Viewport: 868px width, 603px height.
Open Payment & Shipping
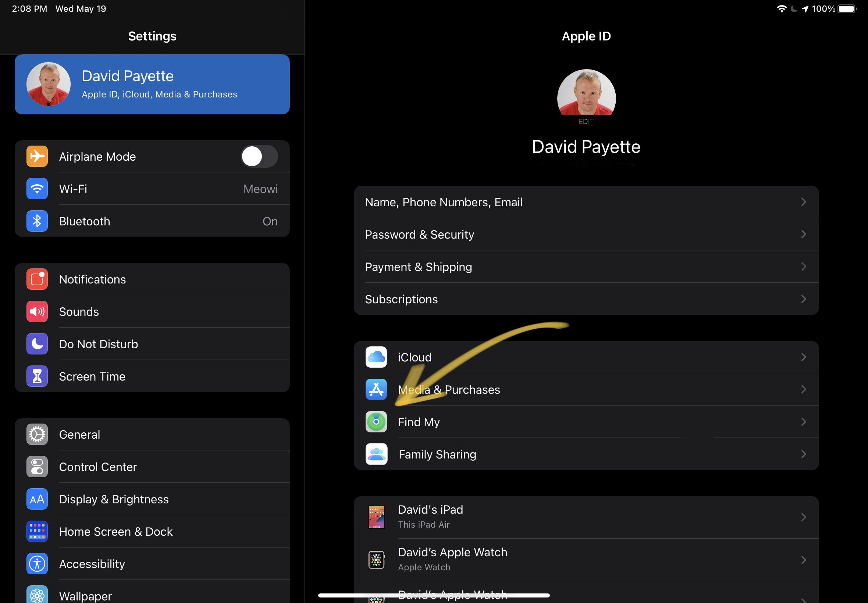pyautogui.click(x=586, y=267)
